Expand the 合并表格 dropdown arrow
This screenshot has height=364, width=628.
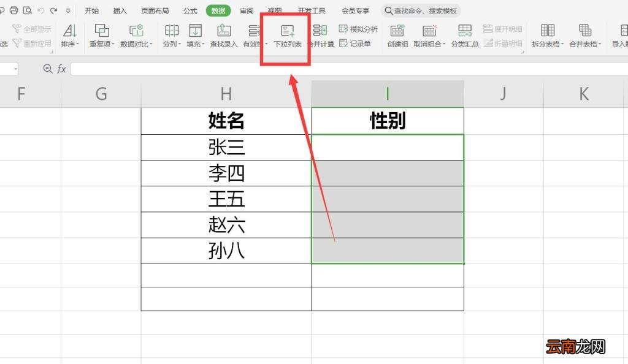pyautogui.click(x=600, y=44)
